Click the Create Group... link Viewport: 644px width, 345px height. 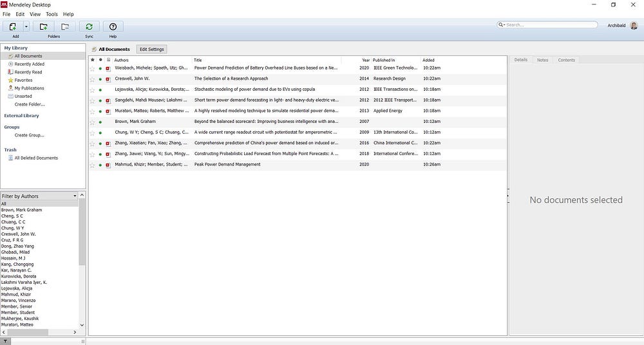[29, 135]
